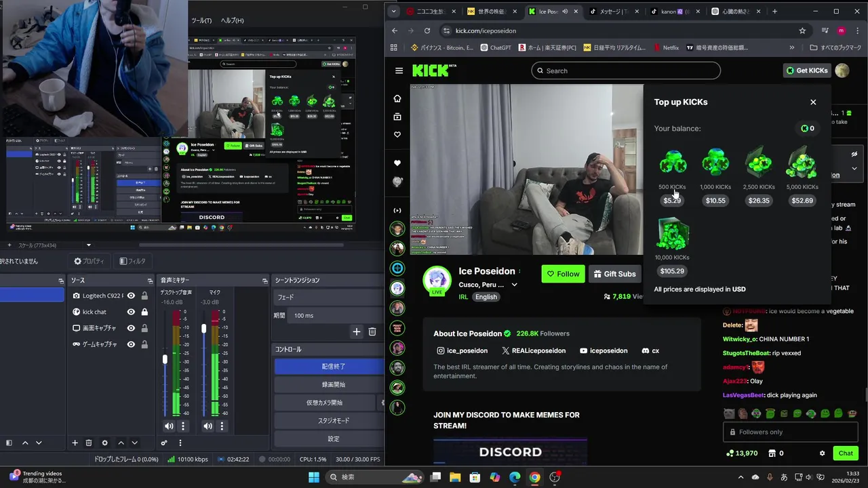
Task: Open new Chrome tab
Action: tap(774, 12)
